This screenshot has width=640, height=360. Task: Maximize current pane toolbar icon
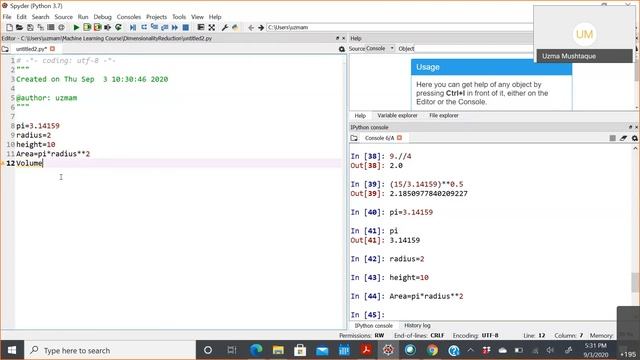pos(211,27)
